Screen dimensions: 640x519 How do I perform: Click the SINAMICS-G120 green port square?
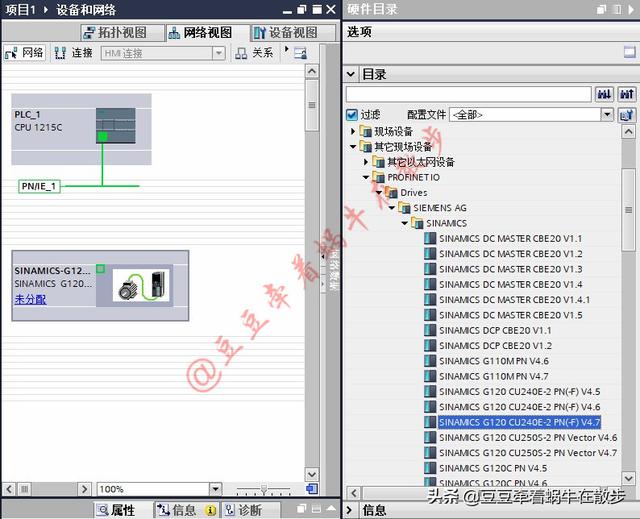pyautogui.click(x=100, y=268)
